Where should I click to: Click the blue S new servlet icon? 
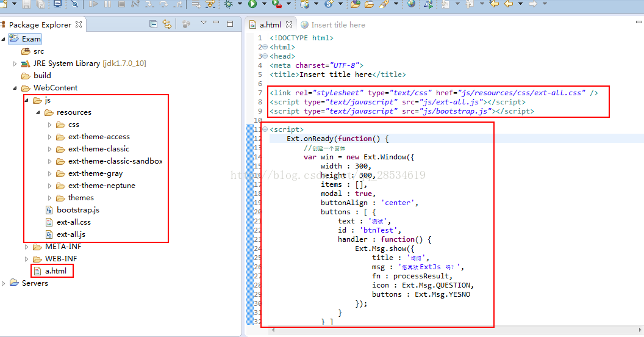[329, 4]
